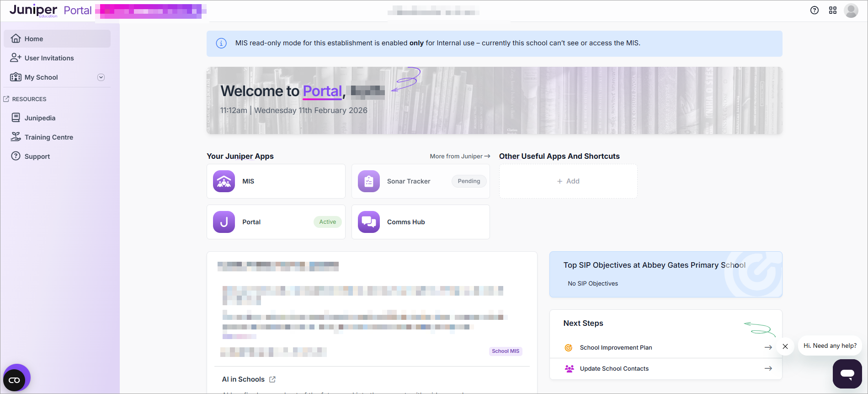Click the More from Juniper link
868x394 pixels.
coord(459,157)
